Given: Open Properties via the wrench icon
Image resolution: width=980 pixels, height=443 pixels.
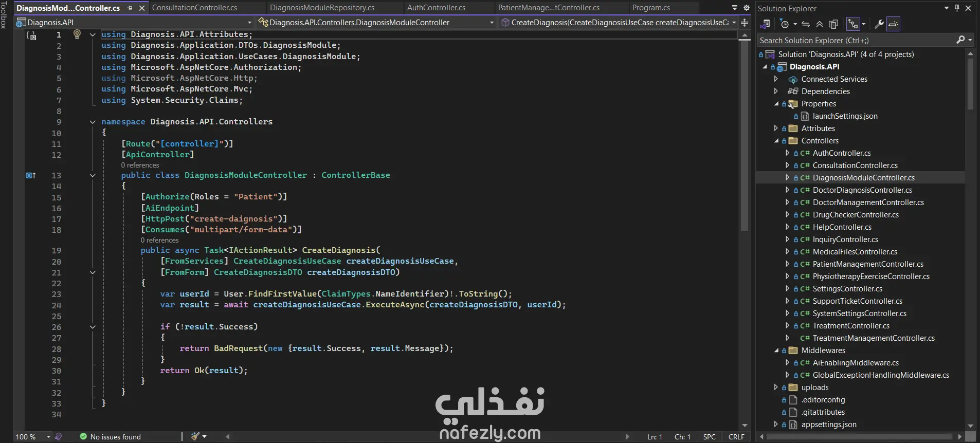Looking at the screenshot, I should [x=879, y=24].
